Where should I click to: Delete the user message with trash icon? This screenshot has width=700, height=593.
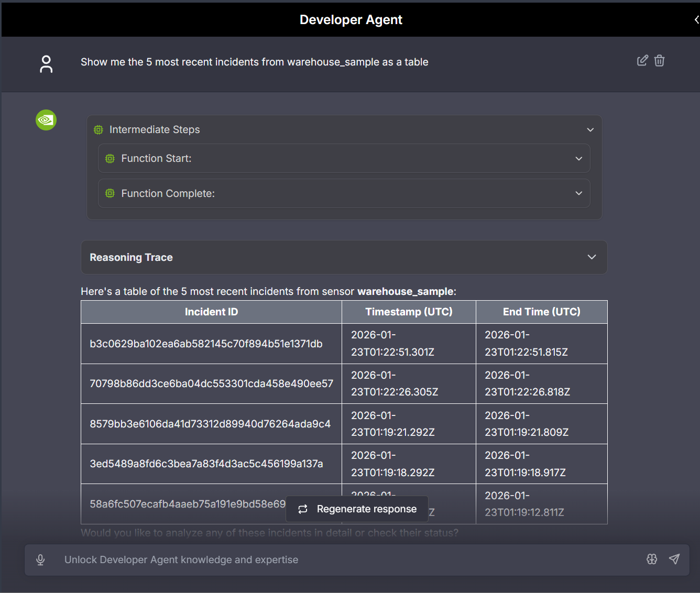tap(660, 61)
